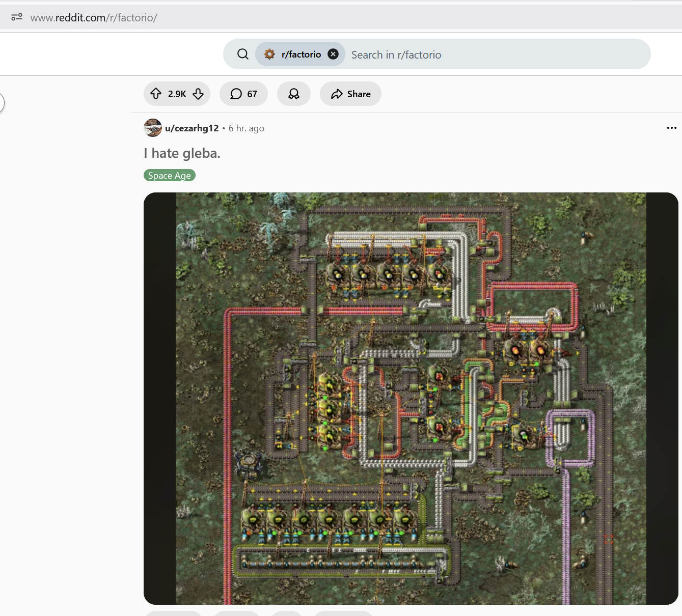Give an award to the post

294,94
